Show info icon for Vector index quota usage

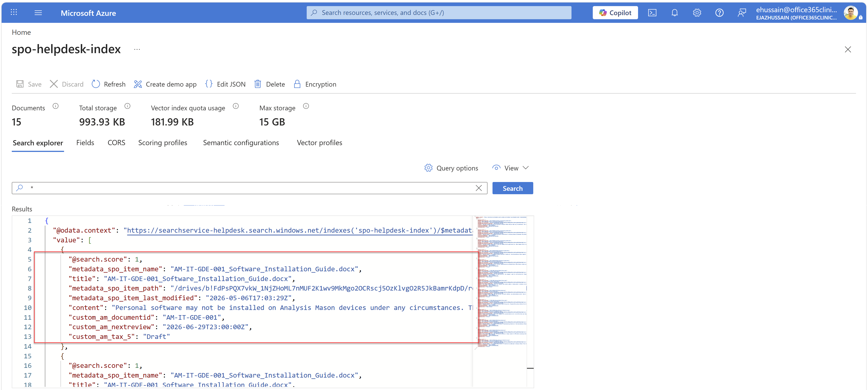point(236,106)
